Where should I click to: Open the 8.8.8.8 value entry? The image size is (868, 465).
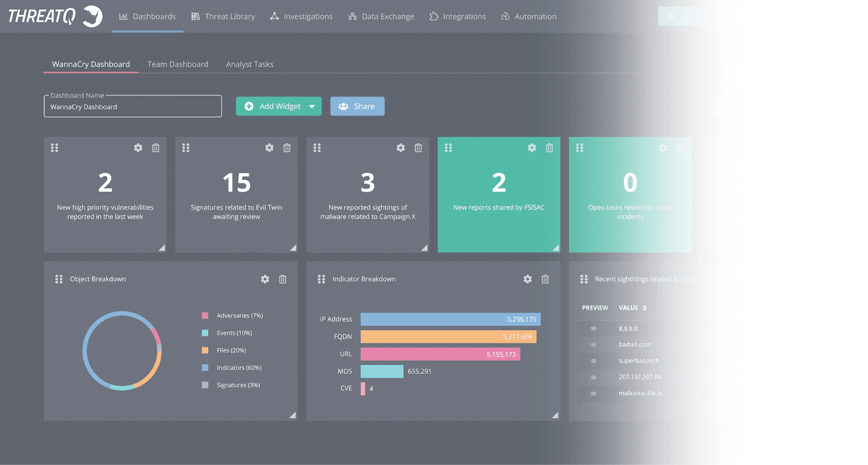628,328
